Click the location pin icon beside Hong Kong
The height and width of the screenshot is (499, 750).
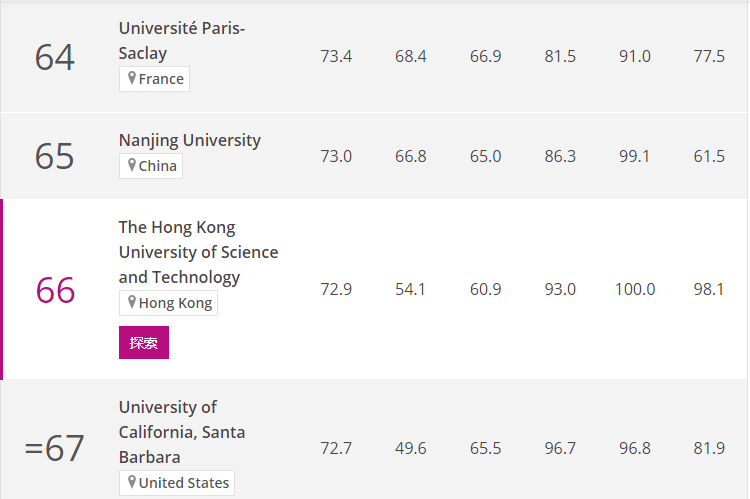[x=132, y=302]
